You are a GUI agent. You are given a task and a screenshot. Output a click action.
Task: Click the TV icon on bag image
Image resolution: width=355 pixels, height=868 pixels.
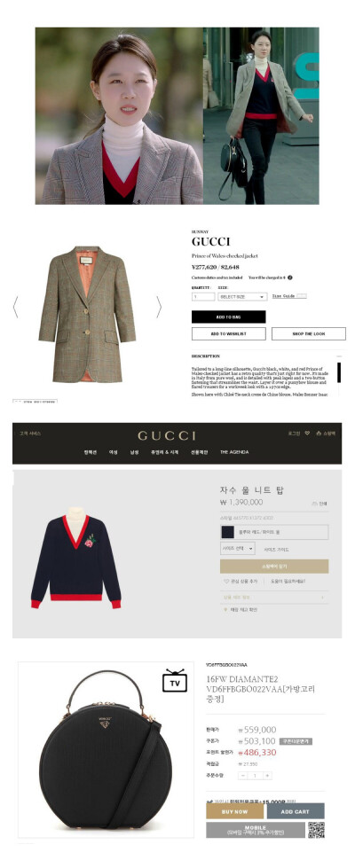point(175,681)
